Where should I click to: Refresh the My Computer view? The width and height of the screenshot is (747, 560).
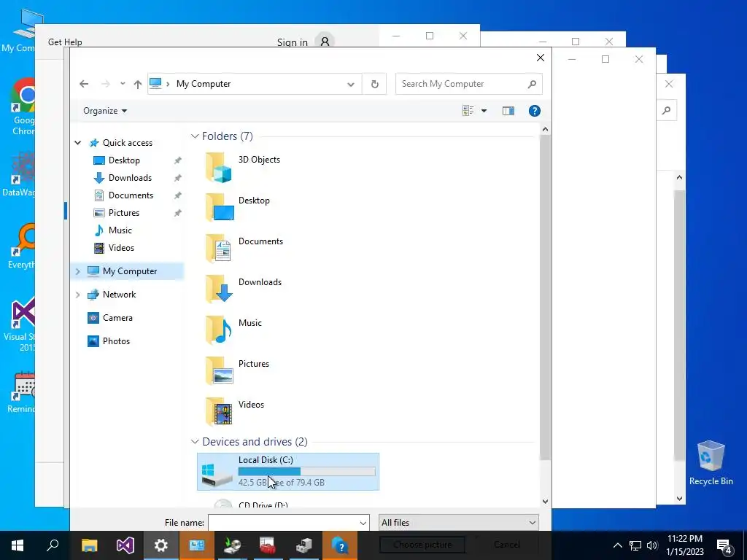pos(375,84)
